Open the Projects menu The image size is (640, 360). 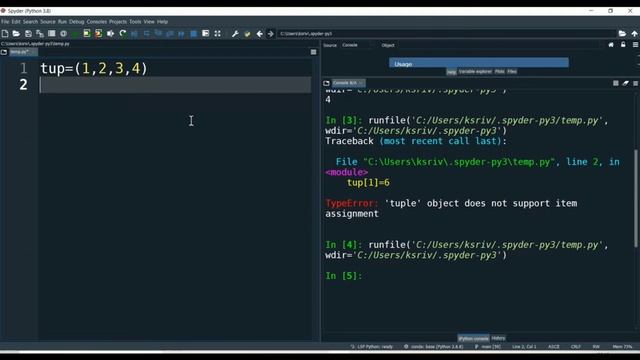[x=118, y=22]
